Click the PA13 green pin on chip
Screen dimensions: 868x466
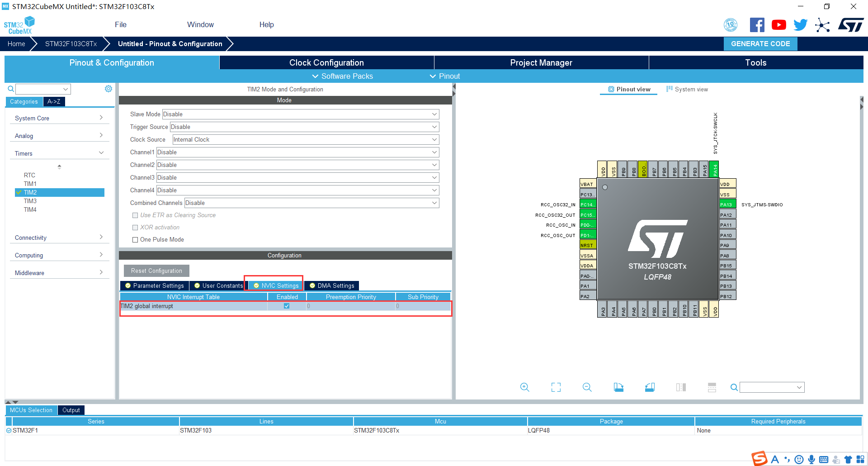pos(727,204)
